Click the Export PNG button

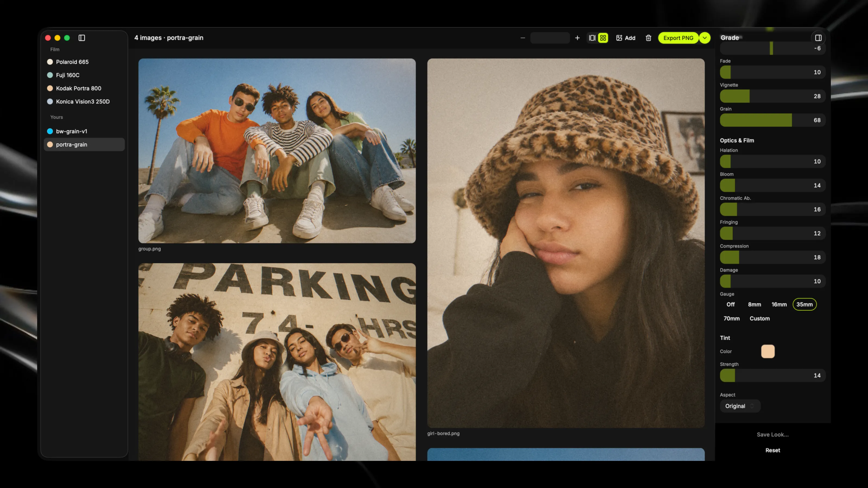678,38
